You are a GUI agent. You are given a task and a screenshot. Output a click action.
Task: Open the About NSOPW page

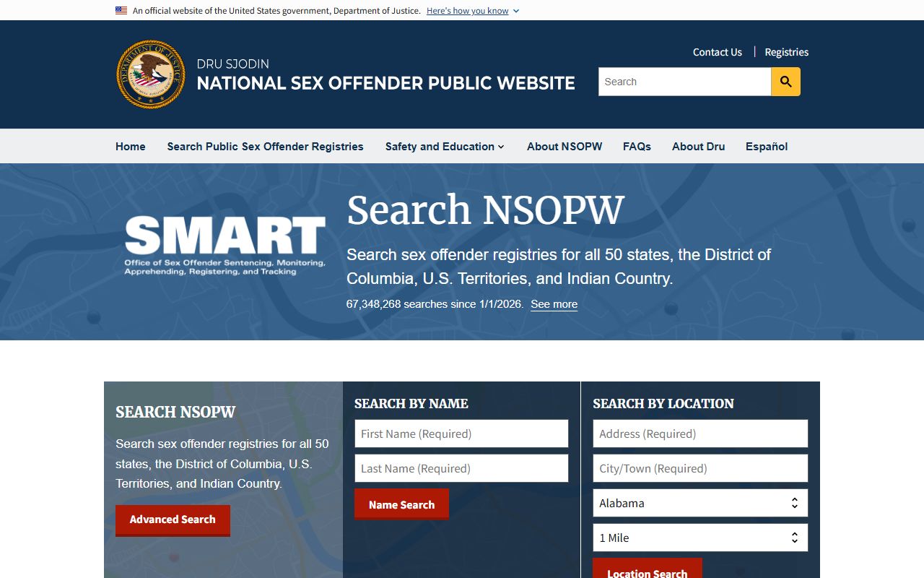click(x=565, y=147)
